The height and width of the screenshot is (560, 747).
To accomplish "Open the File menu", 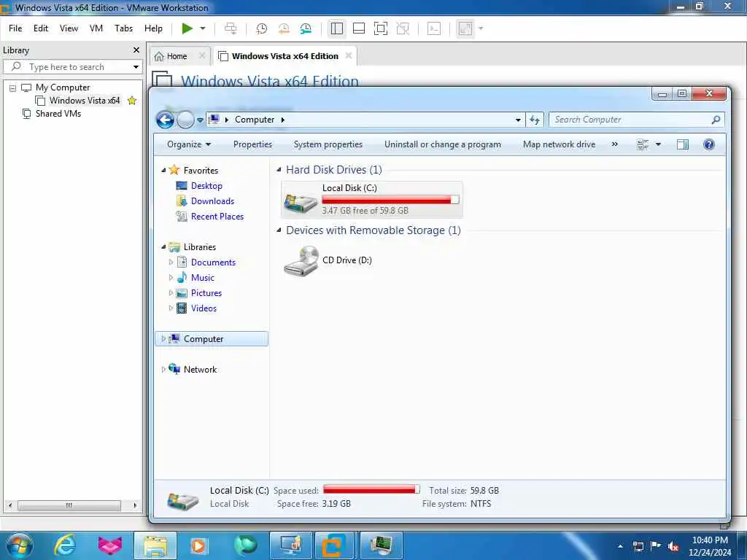I will 15,28.
